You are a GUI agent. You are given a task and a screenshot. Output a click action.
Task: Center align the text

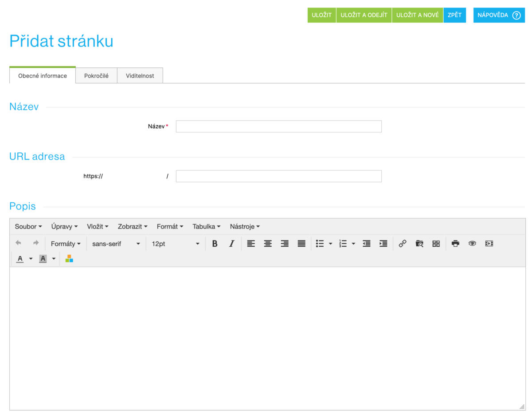tap(268, 244)
